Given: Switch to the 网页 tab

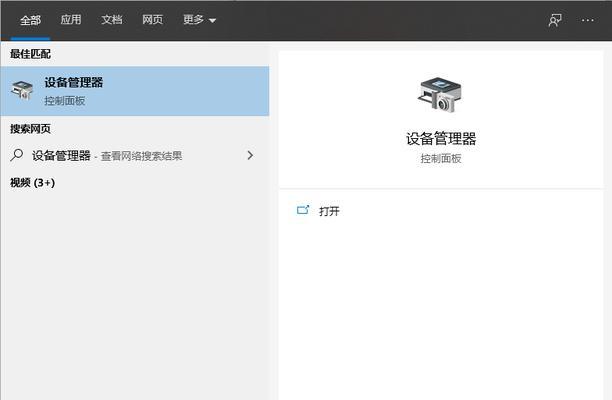Looking at the screenshot, I should (x=152, y=20).
